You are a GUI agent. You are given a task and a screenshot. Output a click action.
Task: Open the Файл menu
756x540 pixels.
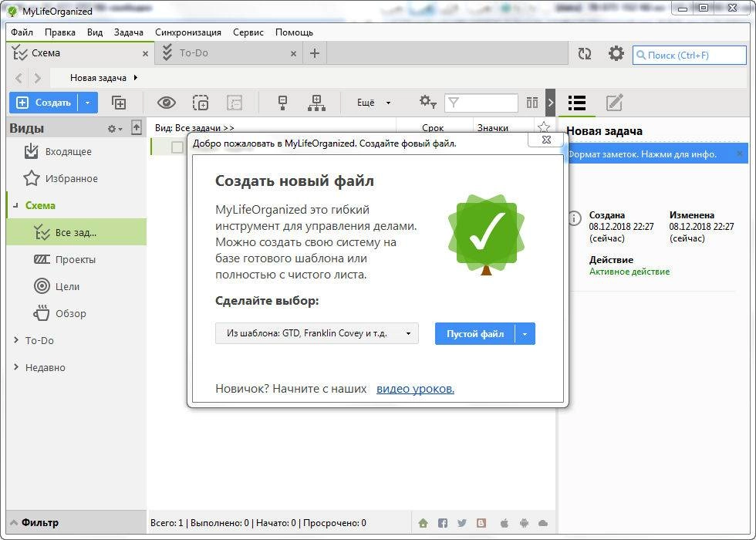pos(22,32)
